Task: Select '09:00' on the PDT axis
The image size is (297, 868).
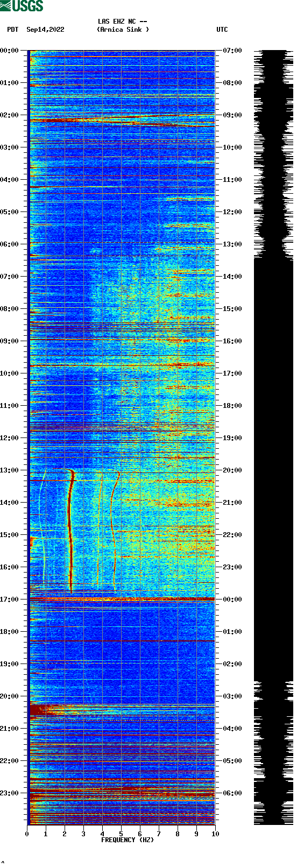Action: pyautogui.click(x=10, y=341)
